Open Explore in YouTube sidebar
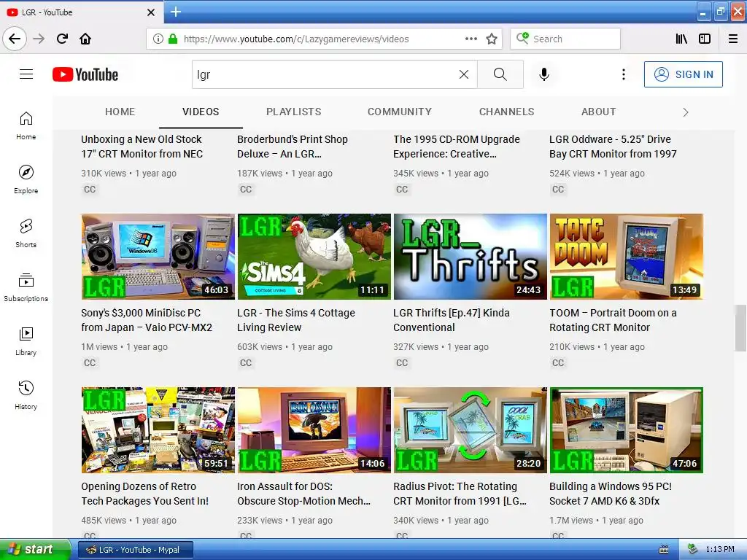747x560 pixels. point(26,179)
